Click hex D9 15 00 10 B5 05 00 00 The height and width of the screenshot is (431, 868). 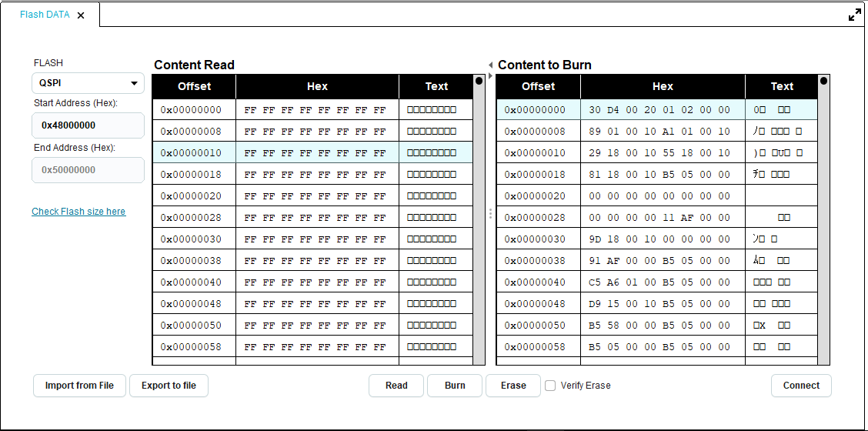click(663, 303)
